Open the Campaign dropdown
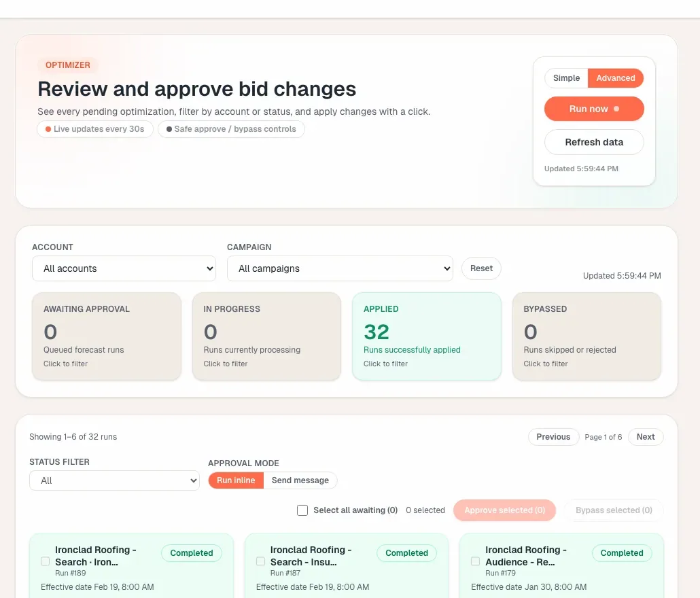Screen dimensions: 700x598 pyautogui.click(x=340, y=268)
